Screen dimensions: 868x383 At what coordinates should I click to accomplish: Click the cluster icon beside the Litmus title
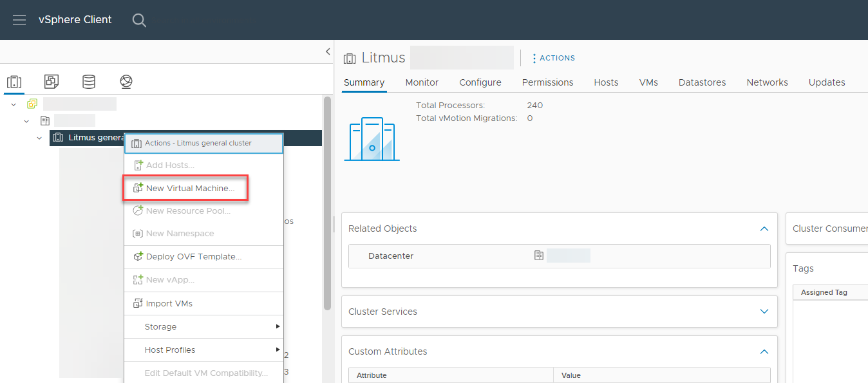coord(350,58)
